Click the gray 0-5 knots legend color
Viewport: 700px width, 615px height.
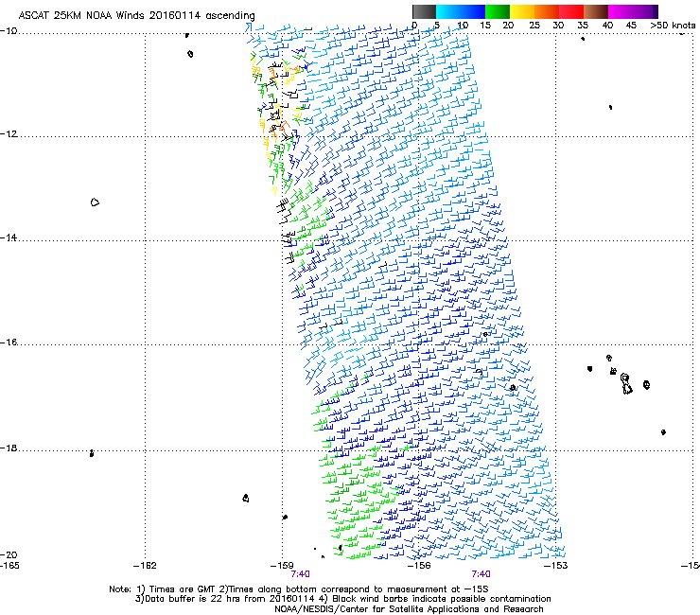424,11
